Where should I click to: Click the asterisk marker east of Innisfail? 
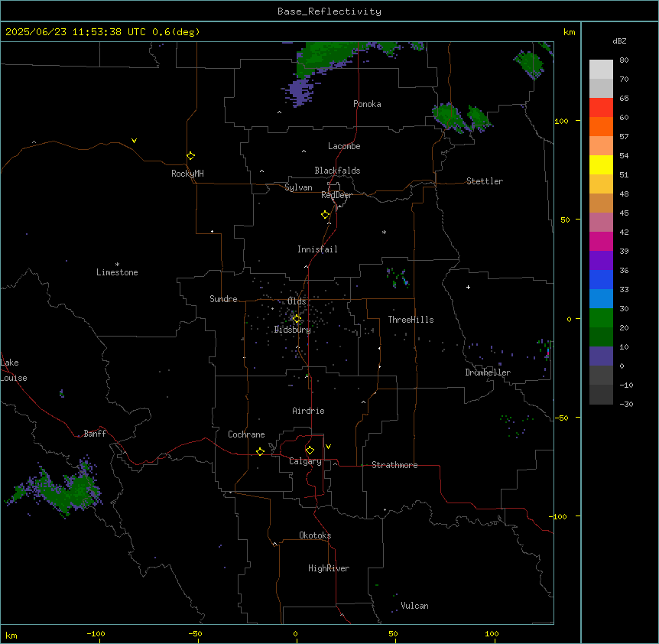[384, 232]
